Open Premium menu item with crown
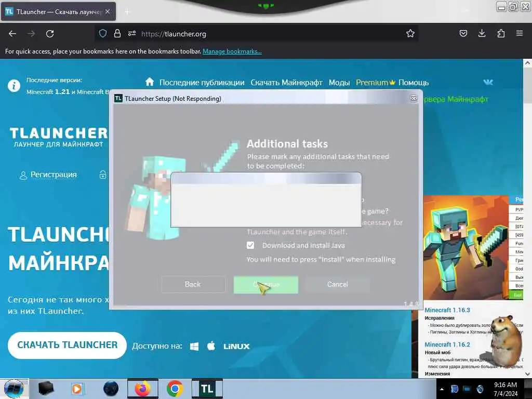The width and height of the screenshot is (532, 399). point(375,83)
